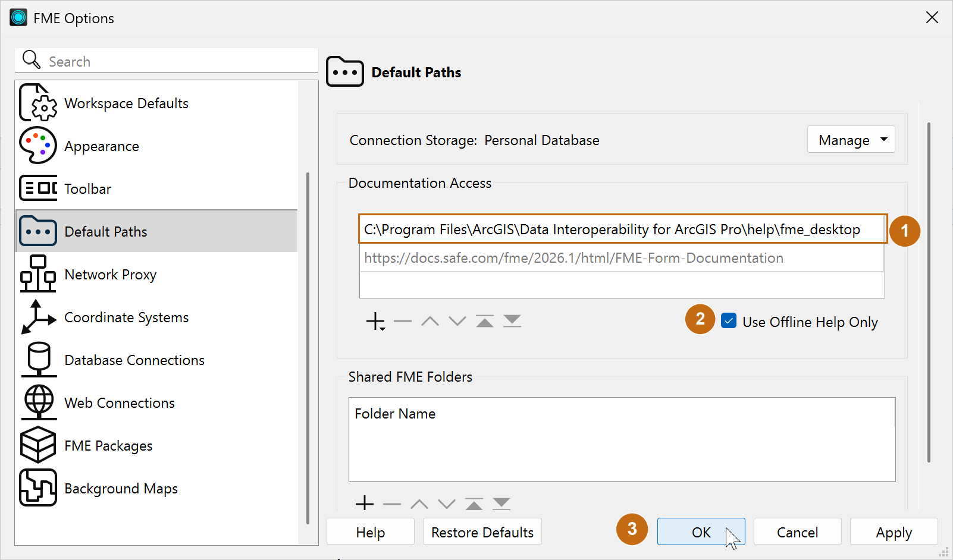Click the Help button
The width and height of the screenshot is (953, 560).
[370, 531]
